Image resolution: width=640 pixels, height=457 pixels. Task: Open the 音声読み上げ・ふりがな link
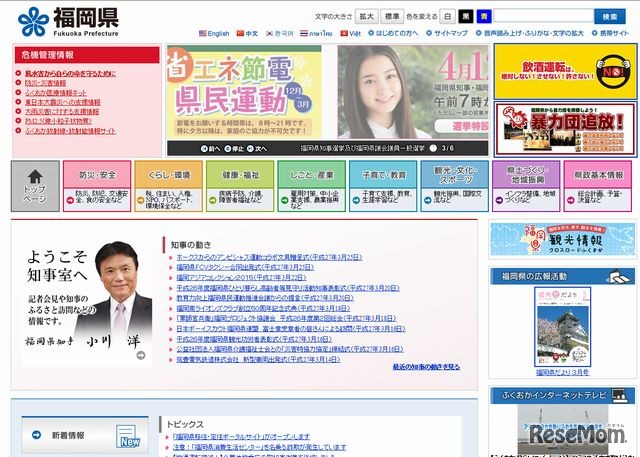pos(530,33)
